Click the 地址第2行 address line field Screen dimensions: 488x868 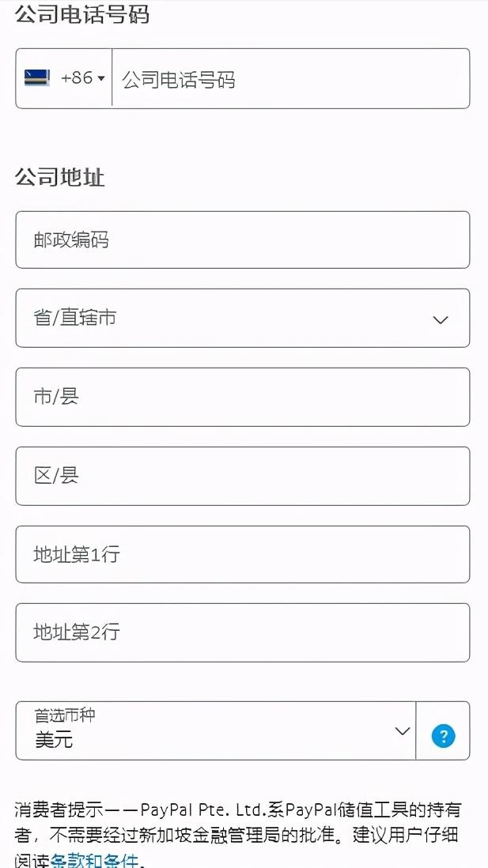242,632
